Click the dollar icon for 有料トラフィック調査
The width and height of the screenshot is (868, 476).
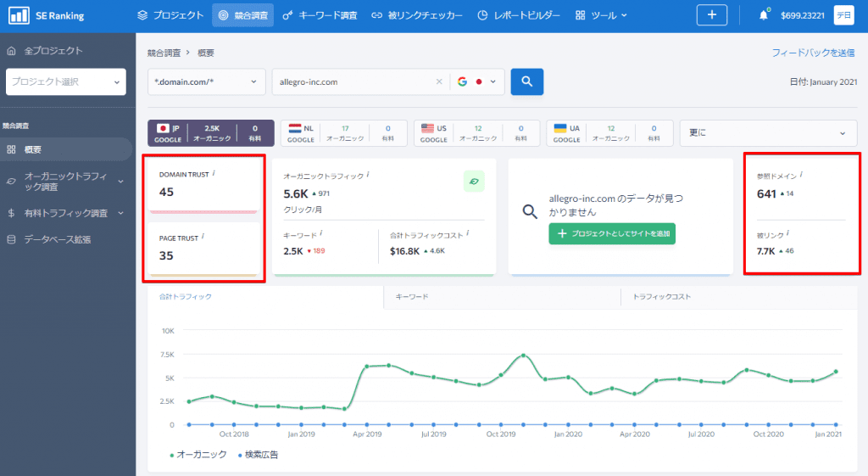click(x=11, y=213)
